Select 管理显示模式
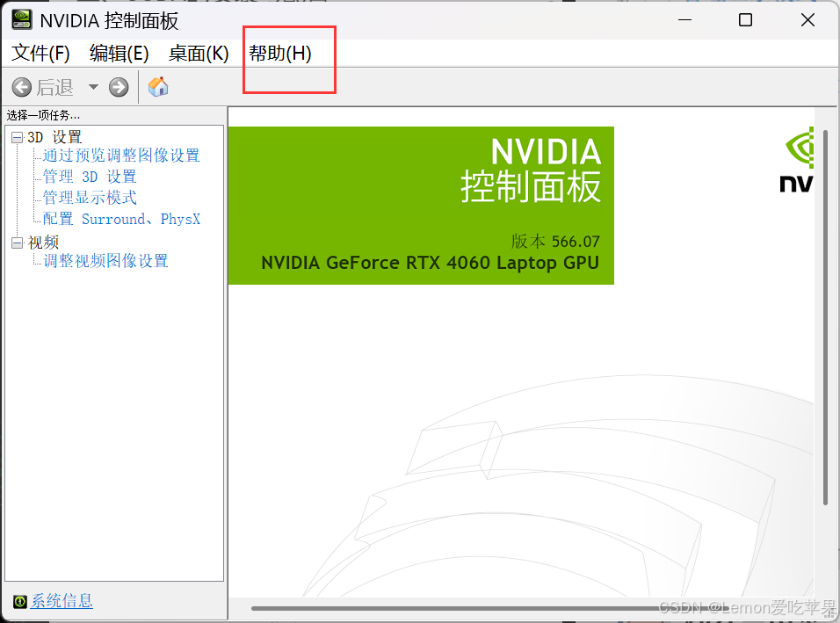 click(x=90, y=198)
